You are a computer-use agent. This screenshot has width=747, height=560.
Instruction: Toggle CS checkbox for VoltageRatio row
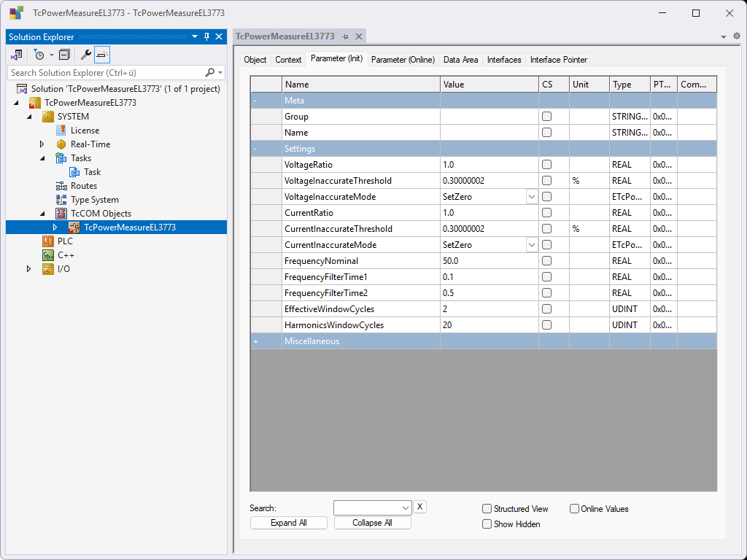(546, 164)
